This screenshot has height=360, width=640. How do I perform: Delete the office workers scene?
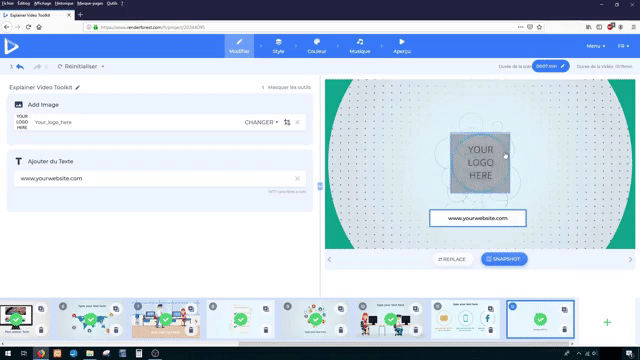[191, 329]
